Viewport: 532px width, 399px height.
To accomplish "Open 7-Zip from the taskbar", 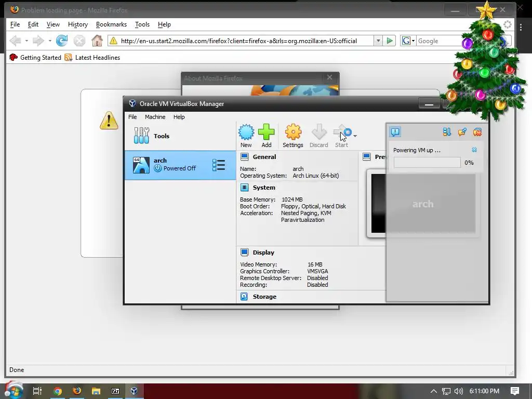I will (x=115, y=391).
